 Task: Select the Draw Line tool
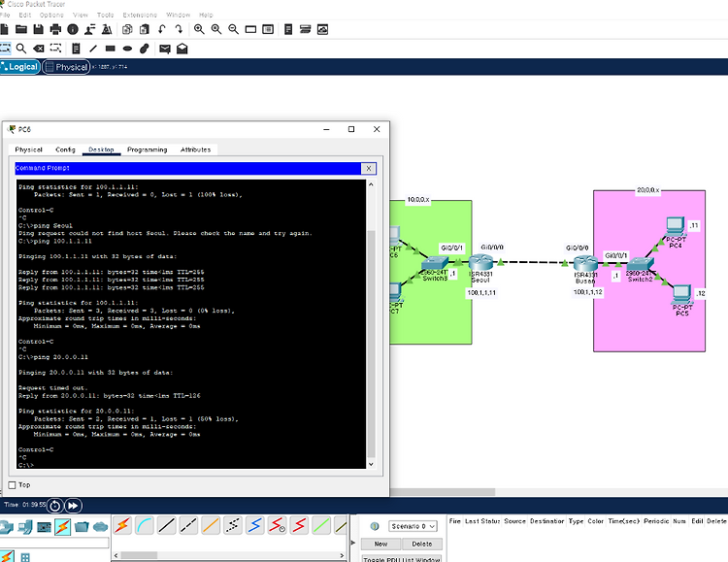tap(93, 49)
